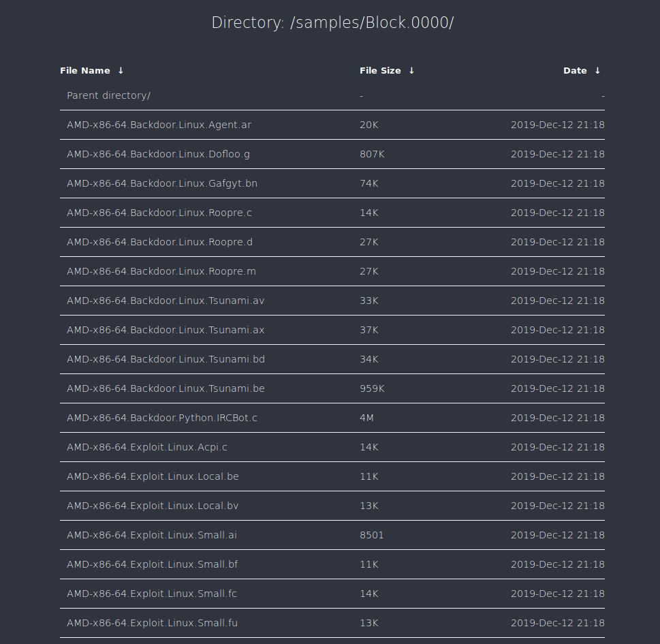Open AMD-x86-64.Backdoor.Linux.Roopre.c file
Viewport: 660px width, 644px height.
[159, 213]
